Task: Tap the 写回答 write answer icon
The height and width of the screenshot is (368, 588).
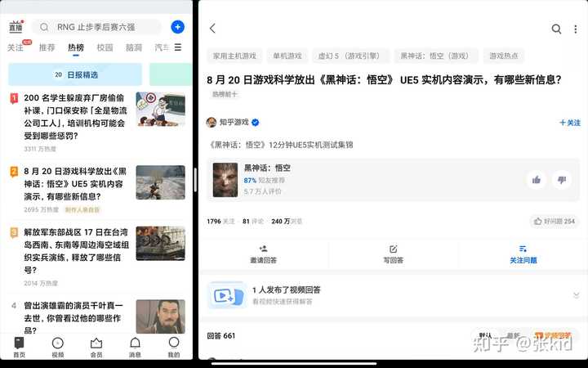Action: point(393,249)
